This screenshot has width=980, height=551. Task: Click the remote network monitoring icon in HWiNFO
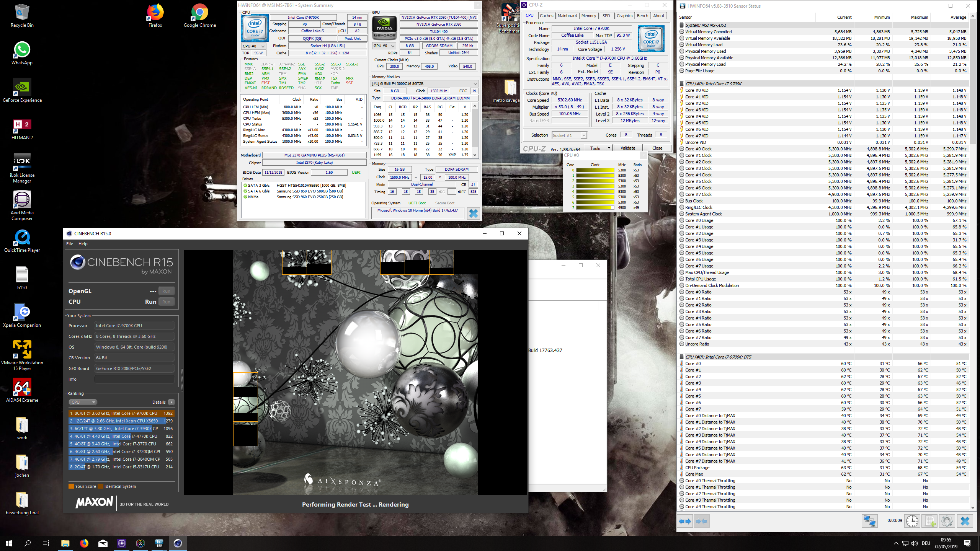[x=869, y=521]
